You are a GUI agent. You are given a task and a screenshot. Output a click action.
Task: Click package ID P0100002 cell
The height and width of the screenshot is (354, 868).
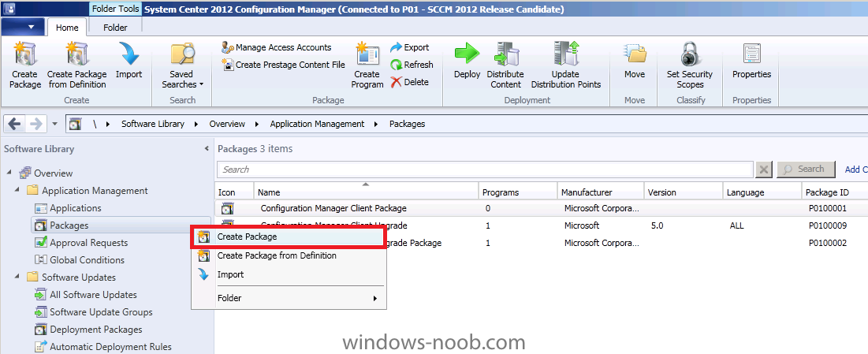click(x=828, y=243)
